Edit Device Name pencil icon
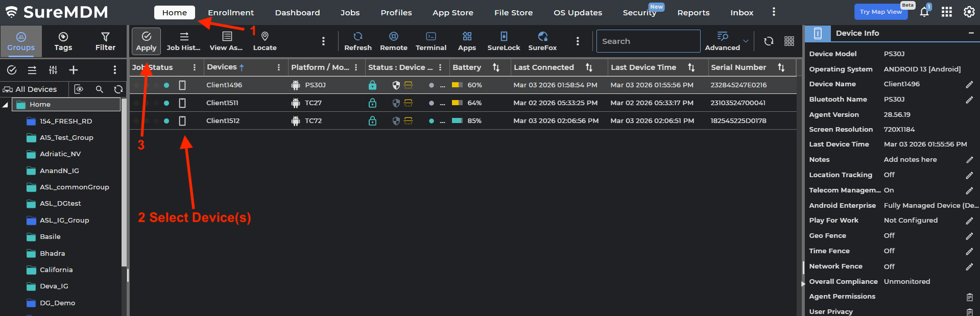 coord(969,84)
